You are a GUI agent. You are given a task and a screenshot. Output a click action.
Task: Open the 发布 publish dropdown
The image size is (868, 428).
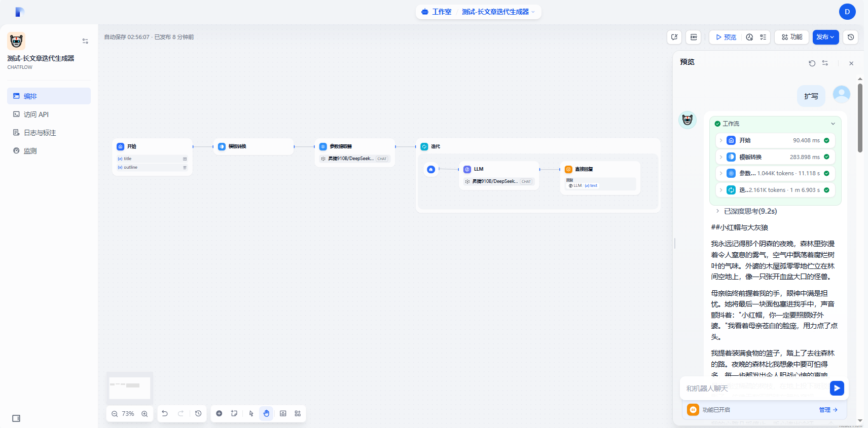point(825,37)
